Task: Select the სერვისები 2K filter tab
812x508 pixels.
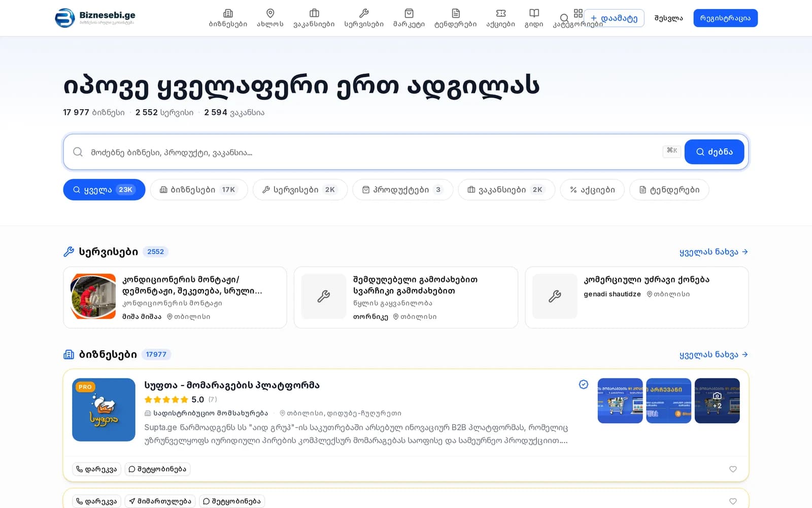Action: (x=300, y=189)
